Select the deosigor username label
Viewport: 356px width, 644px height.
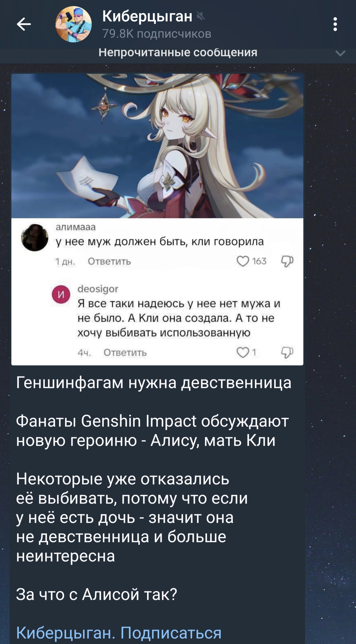point(98,289)
